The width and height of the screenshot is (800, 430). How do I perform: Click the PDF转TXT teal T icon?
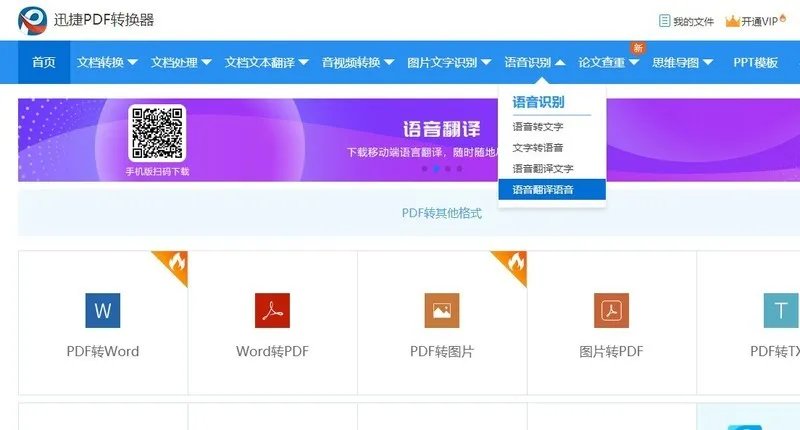click(x=781, y=310)
